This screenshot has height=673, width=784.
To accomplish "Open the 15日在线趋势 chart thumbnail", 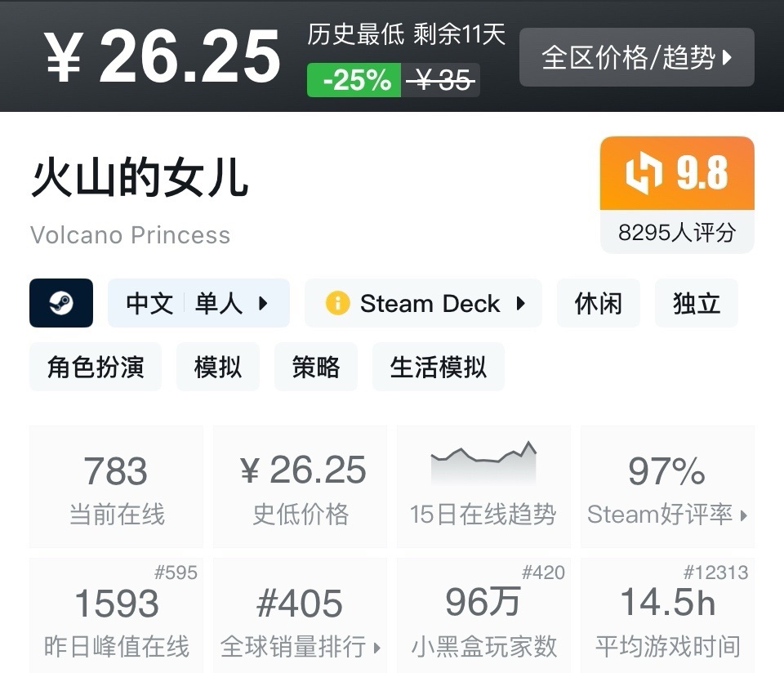I will point(483,465).
